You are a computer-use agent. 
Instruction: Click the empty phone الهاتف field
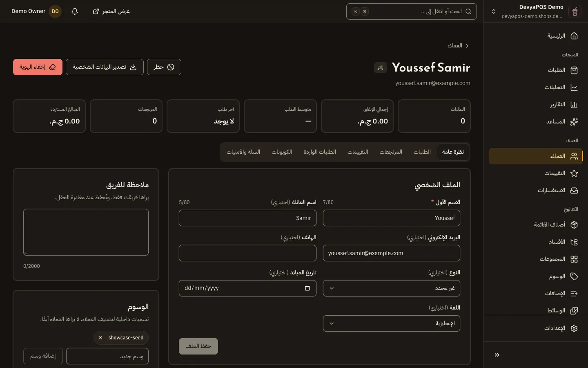tap(247, 253)
